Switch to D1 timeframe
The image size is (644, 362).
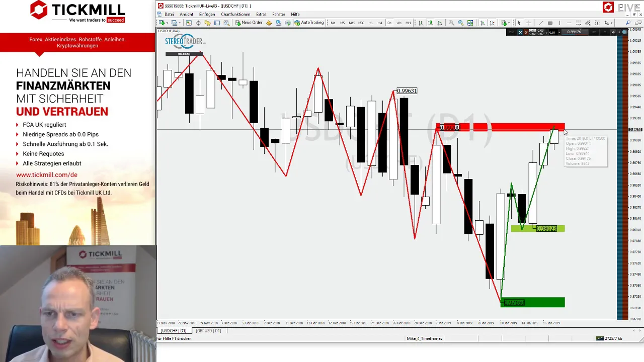tap(389, 23)
